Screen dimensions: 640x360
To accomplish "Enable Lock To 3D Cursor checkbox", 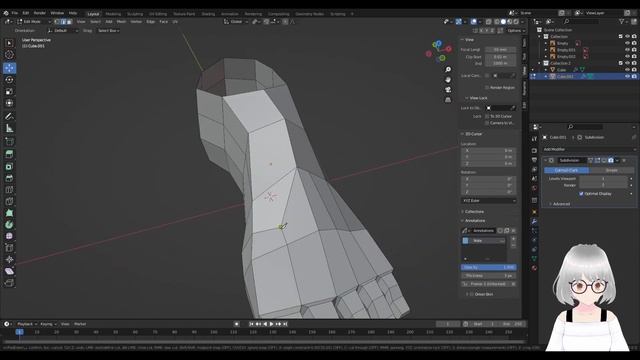I will click(x=487, y=116).
